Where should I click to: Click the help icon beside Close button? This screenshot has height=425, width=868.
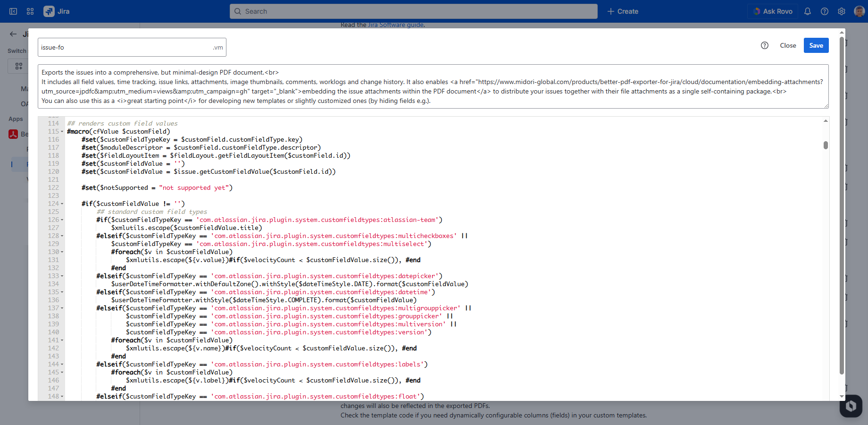765,45
